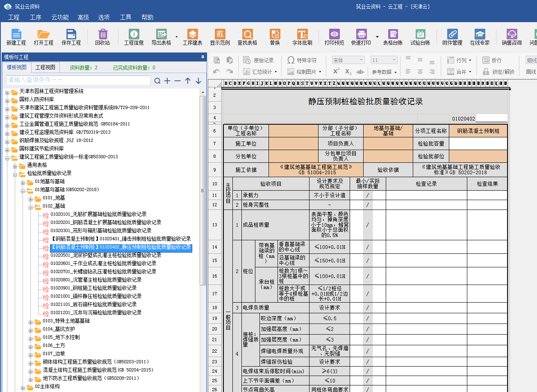Open the 工序 menu
Image resolution: width=537 pixels, height=392 pixels.
(x=36, y=17)
